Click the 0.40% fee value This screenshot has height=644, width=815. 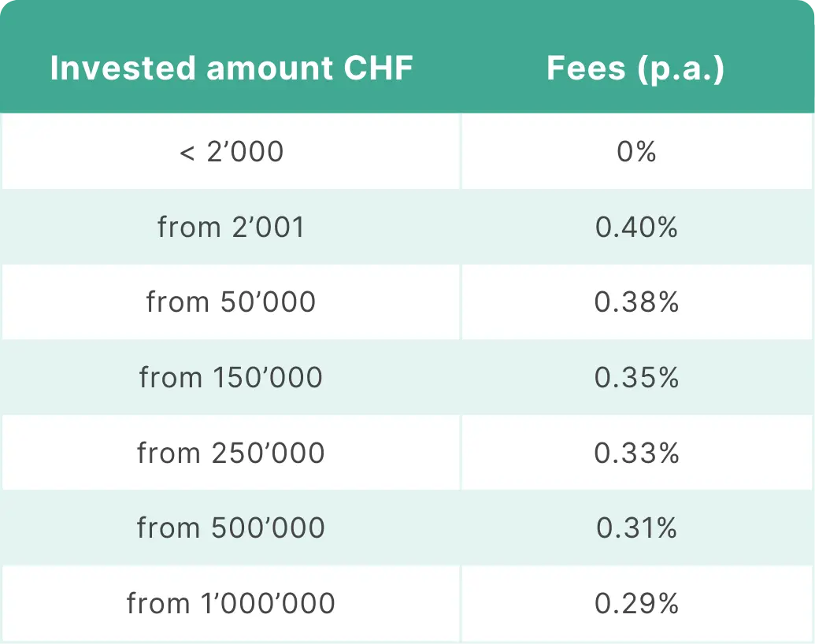click(636, 227)
